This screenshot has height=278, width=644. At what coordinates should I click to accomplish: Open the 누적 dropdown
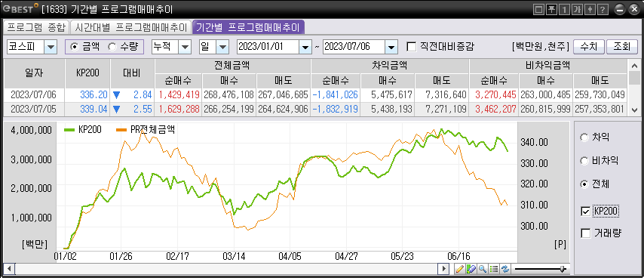coord(185,47)
